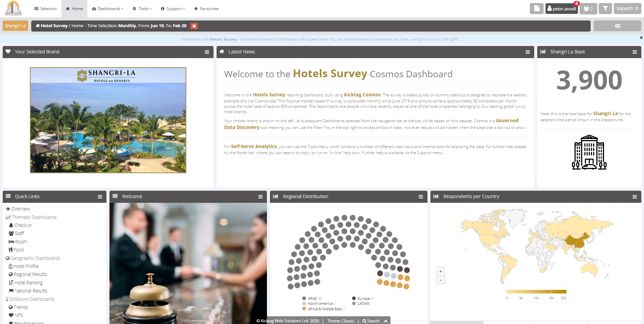Click the users group icon button
This screenshot has width=644, height=324.
pos(588,9)
